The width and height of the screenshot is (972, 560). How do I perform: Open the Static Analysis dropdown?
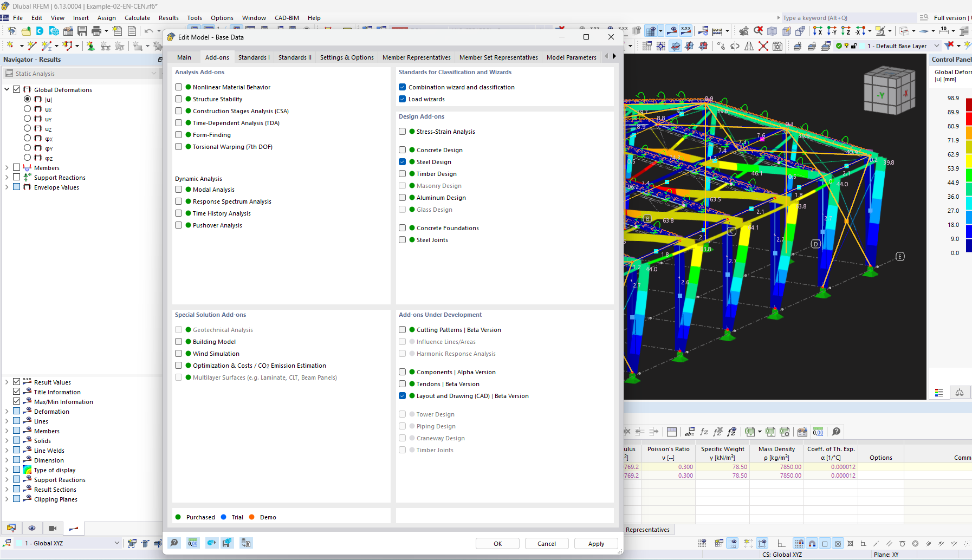point(81,74)
